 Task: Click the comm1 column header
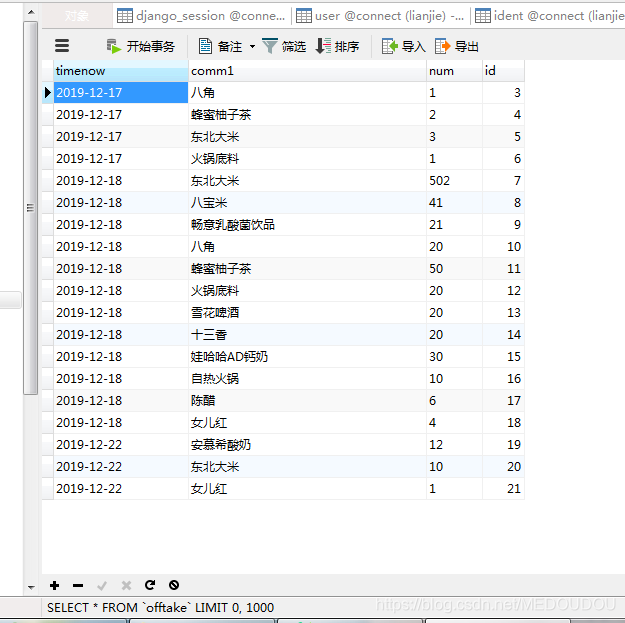(307, 71)
